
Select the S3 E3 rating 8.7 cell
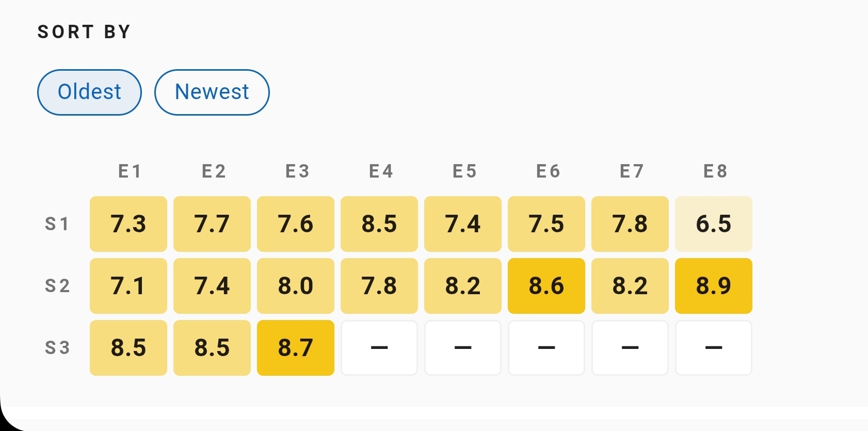click(x=296, y=348)
